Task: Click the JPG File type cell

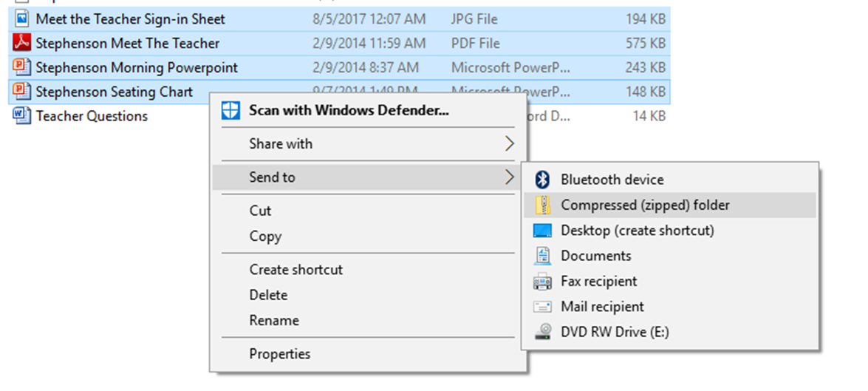Action: (474, 19)
